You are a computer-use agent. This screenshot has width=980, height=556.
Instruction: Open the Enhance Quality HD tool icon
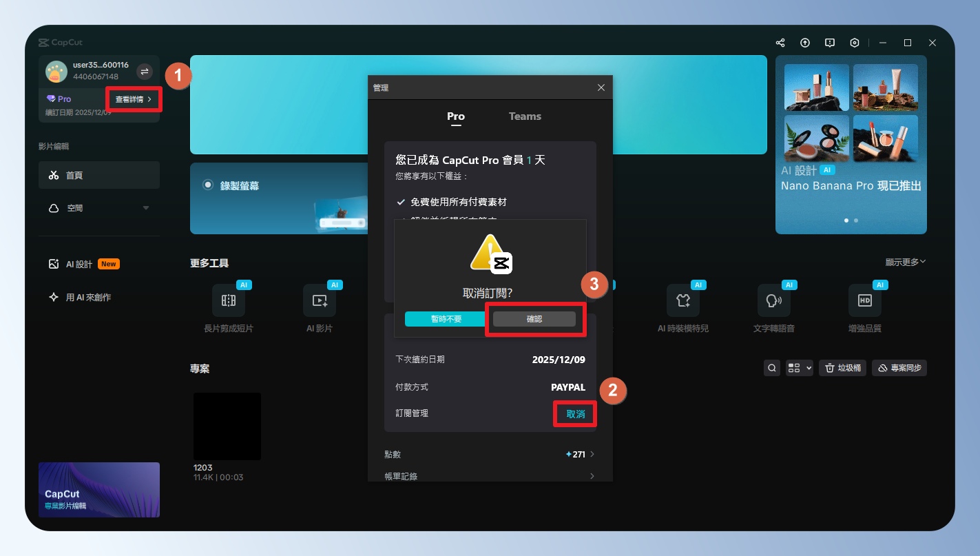tap(864, 300)
